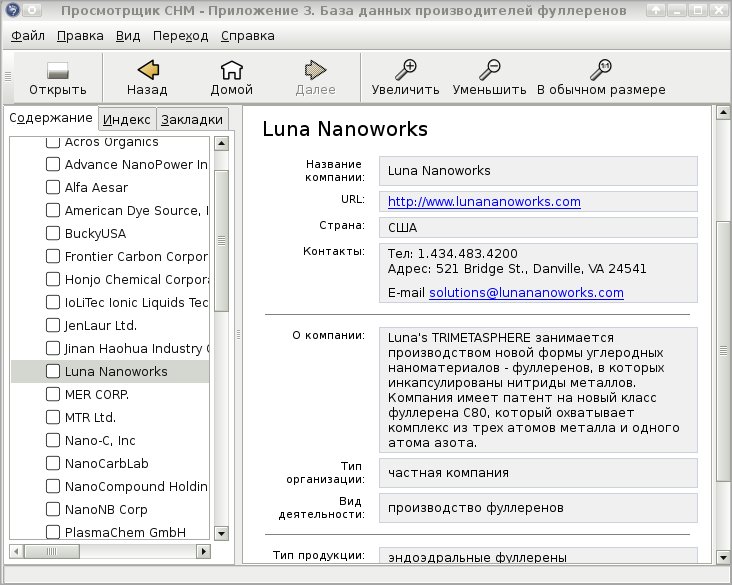Viewport: 732px width, 585px height.
Task: Click contents list vertical scrollbar thumb
Action: 221,240
